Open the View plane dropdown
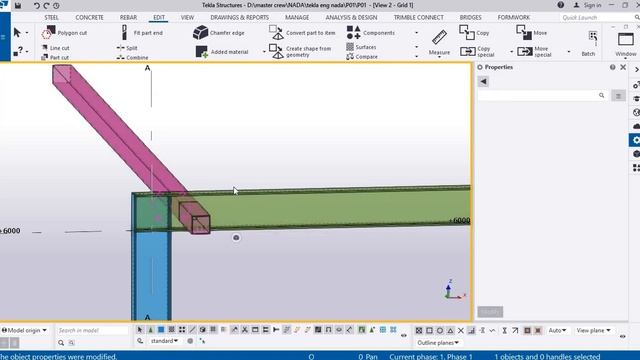The width and height of the screenshot is (640, 360). click(593, 330)
